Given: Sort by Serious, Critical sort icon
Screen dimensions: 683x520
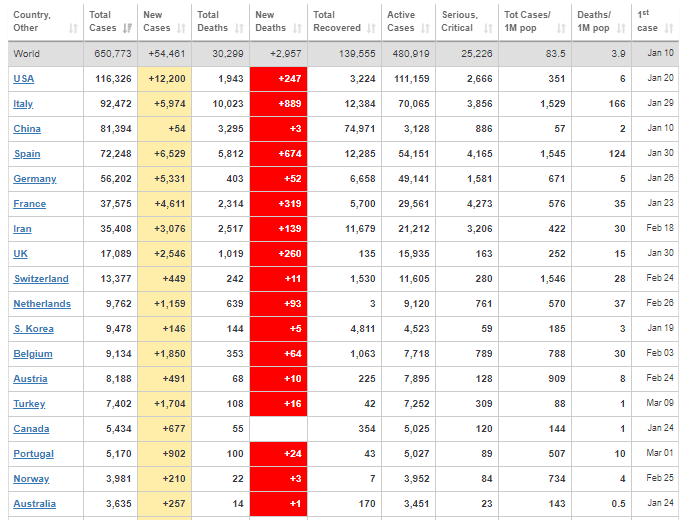Looking at the screenshot, I should tap(488, 29).
